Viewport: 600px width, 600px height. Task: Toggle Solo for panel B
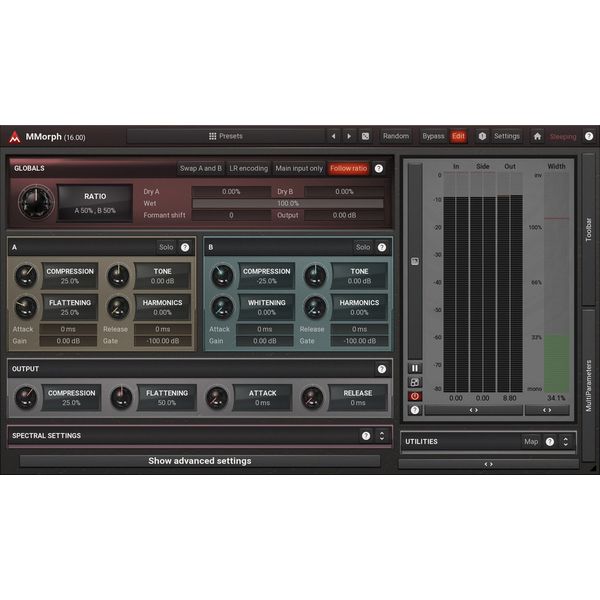[x=363, y=247]
